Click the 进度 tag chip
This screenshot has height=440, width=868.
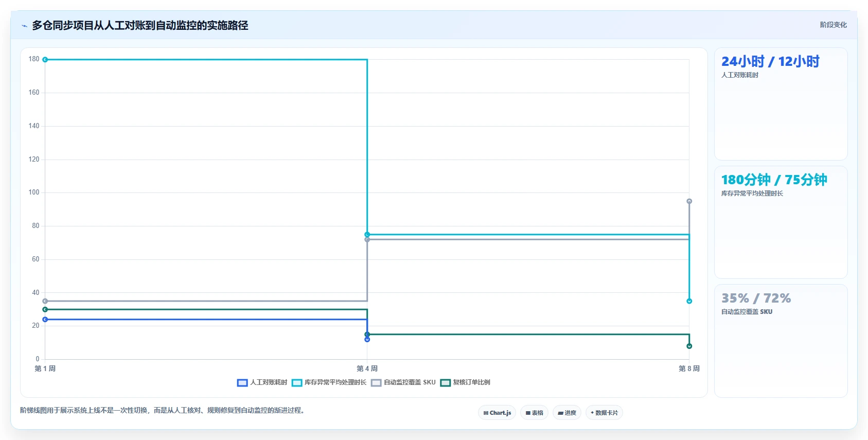pos(567,413)
